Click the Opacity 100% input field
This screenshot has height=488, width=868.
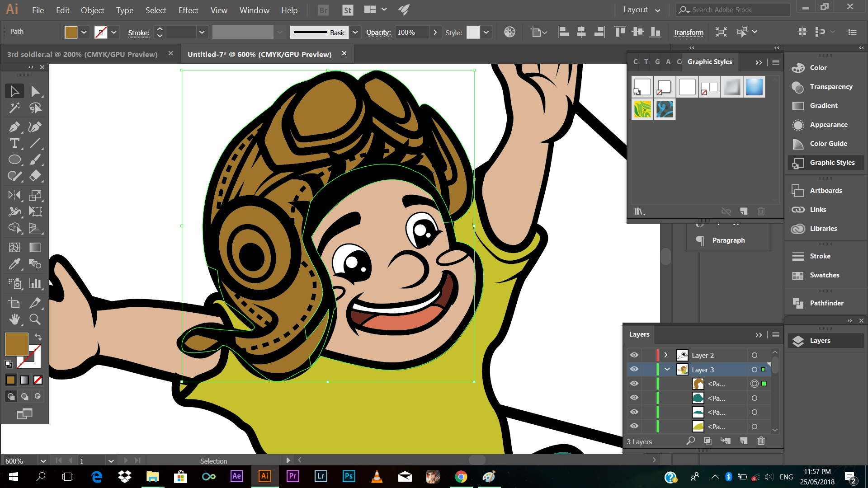point(412,32)
